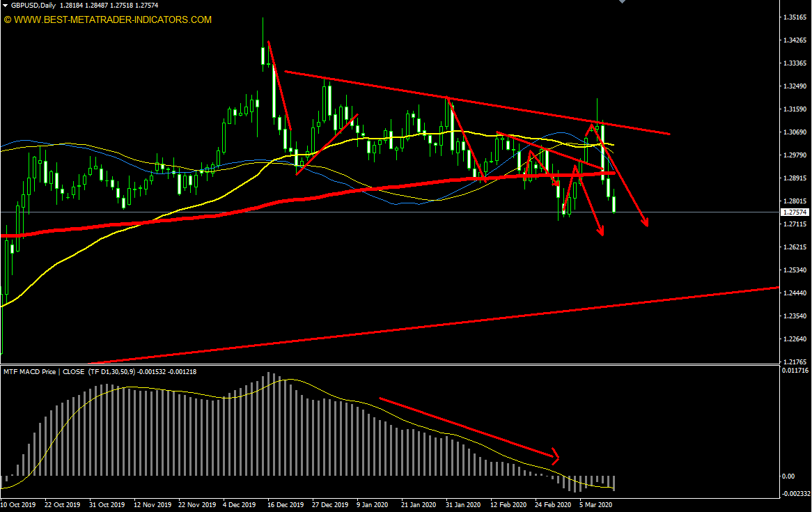Click the 10 Oct 2019 date label
Image resolution: width=812 pixels, height=512 pixels.
coord(18,504)
